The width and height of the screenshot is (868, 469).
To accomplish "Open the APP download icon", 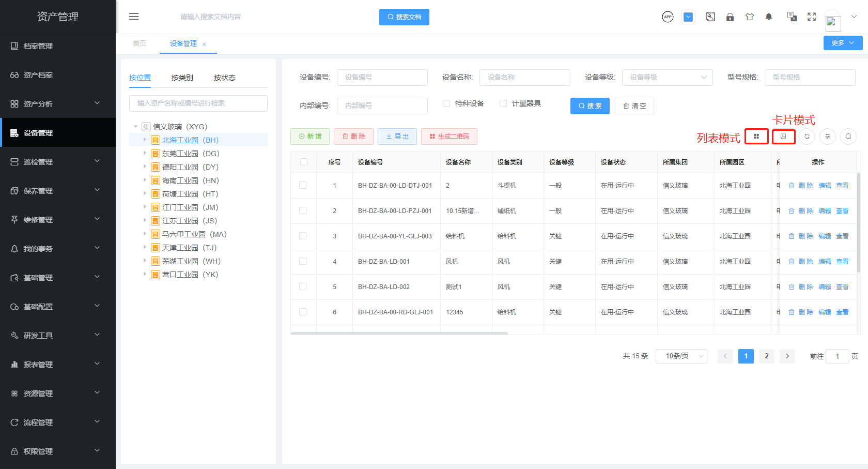I will [668, 17].
